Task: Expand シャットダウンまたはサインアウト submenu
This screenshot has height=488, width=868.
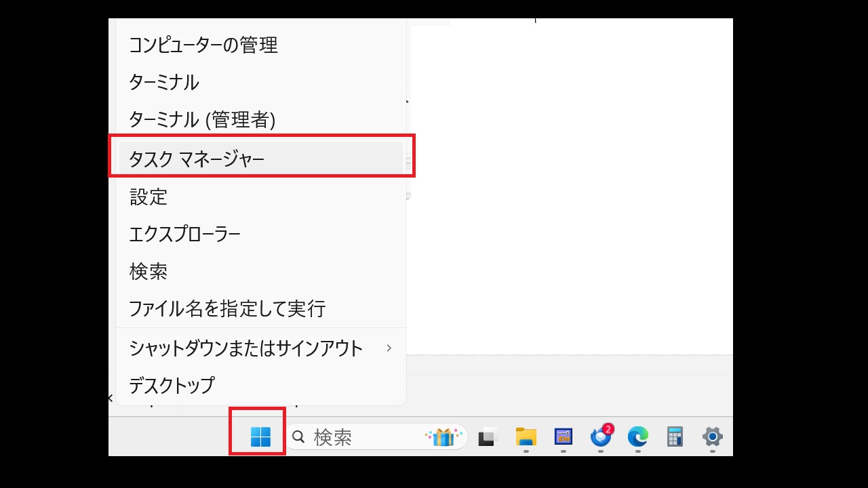Action: tap(261, 348)
